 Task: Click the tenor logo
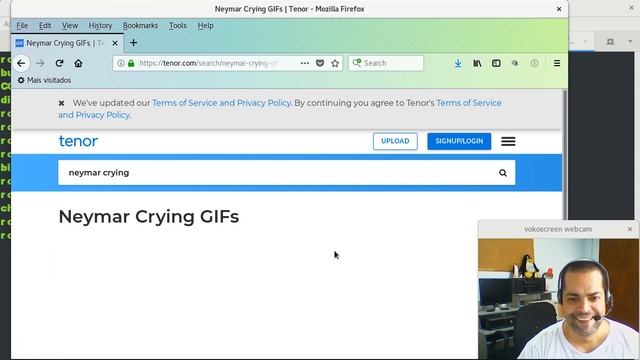tap(78, 141)
